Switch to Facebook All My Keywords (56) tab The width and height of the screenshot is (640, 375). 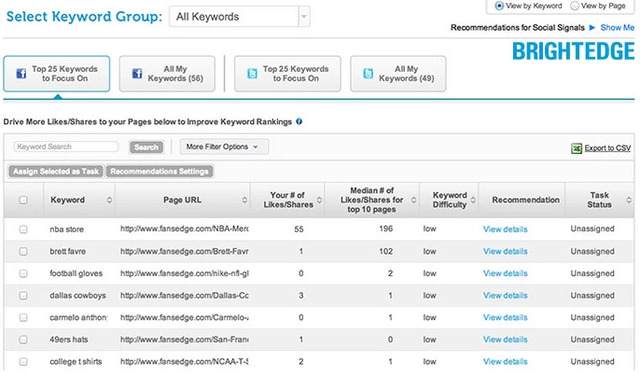point(167,74)
